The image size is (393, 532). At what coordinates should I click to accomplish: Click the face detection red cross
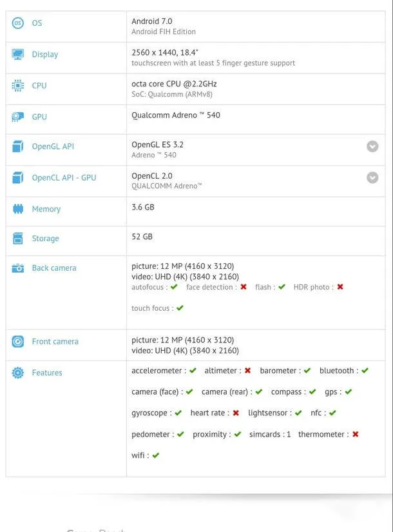coord(244,287)
